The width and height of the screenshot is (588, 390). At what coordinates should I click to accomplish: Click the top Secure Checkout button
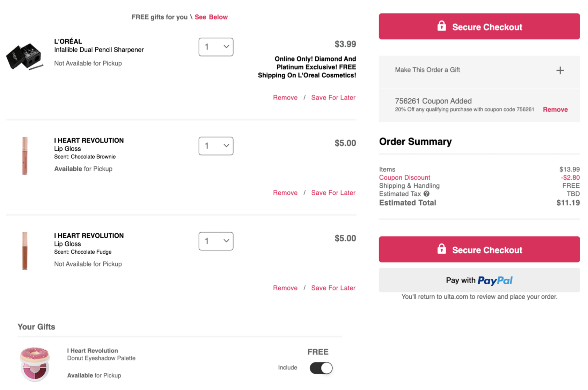[x=479, y=27]
